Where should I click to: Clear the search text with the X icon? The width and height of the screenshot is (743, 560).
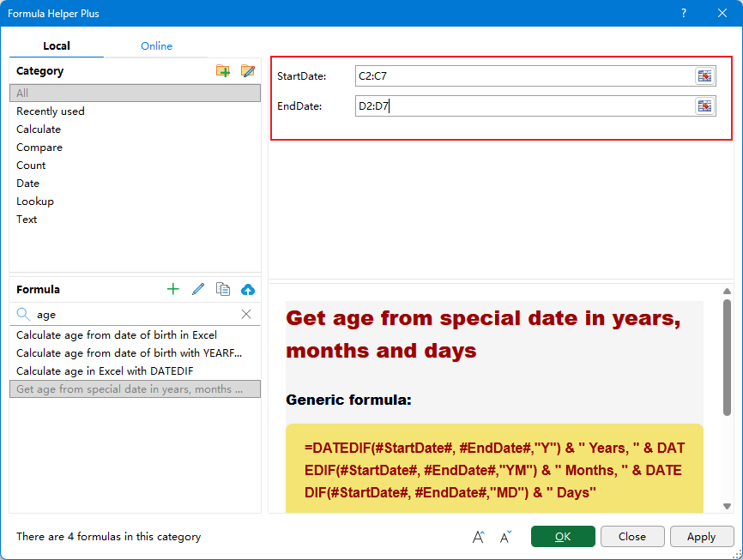(x=246, y=314)
